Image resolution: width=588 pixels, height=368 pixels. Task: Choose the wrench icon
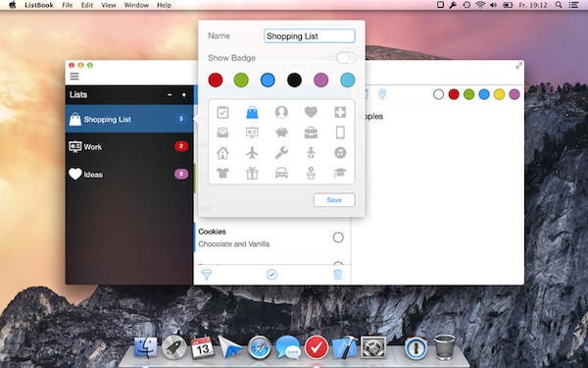coord(281,153)
